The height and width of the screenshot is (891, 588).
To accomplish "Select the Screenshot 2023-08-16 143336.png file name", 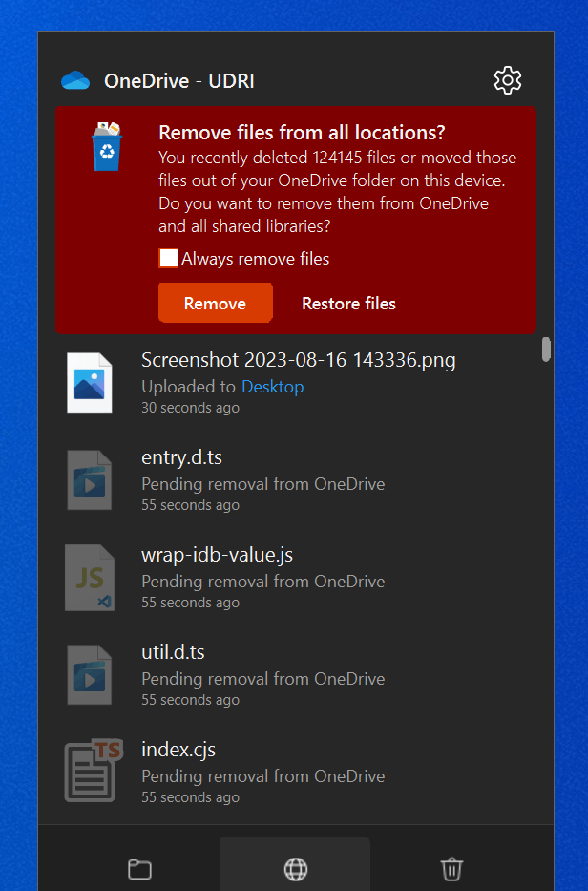I will [x=298, y=360].
